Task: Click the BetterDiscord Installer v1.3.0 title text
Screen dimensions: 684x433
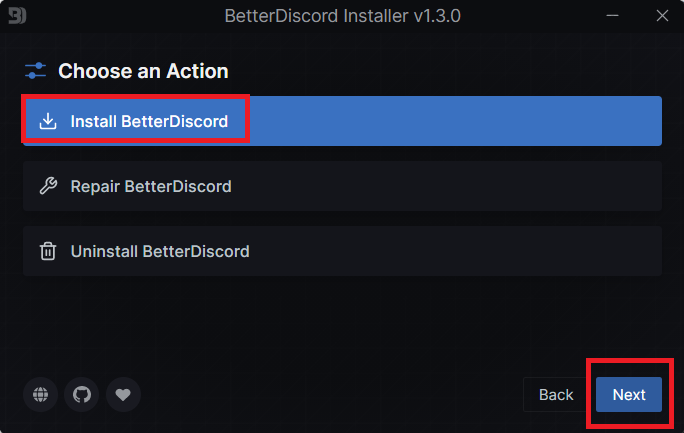Action: [x=342, y=16]
